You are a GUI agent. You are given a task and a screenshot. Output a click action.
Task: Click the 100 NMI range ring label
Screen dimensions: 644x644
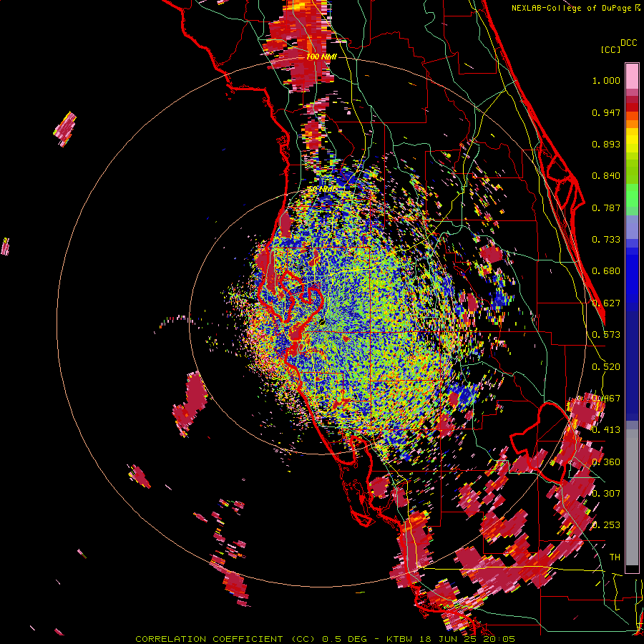coord(321,57)
